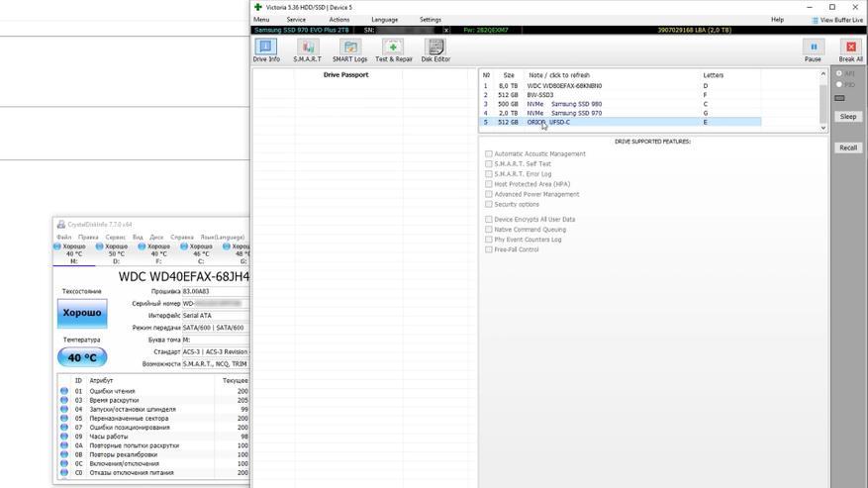The height and width of the screenshot is (488, 868).
Task: Select drive row NVMe Samsung SSD 980
Action: pyautogui.click(x=621, y=104)
